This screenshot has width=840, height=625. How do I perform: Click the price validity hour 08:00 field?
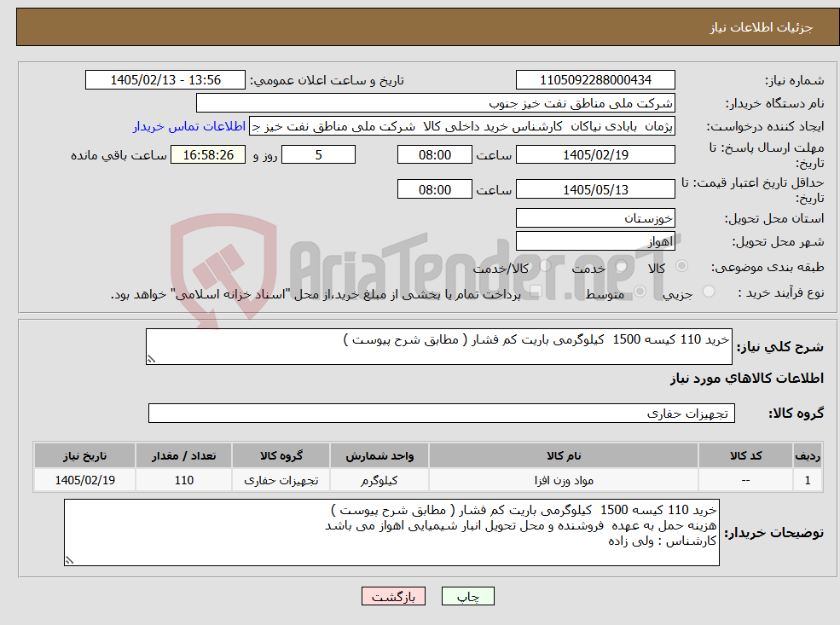point(434,189)
